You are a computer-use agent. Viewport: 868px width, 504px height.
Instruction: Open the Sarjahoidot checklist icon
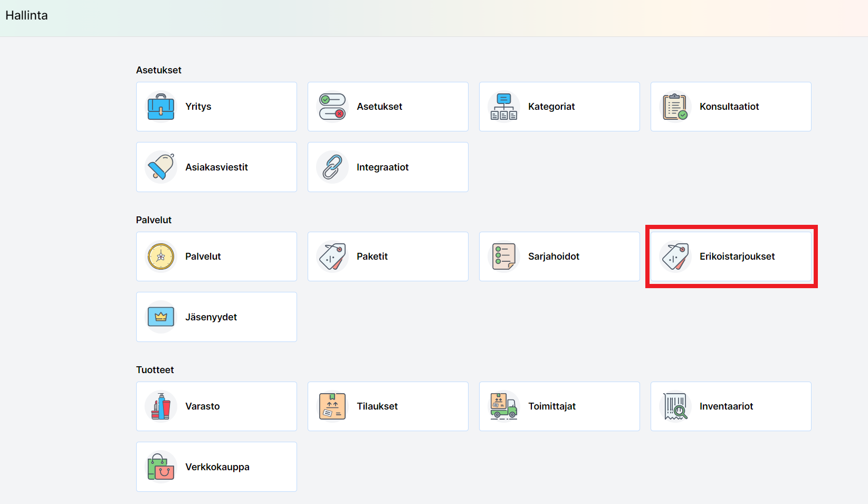click(x=504, y=256)
